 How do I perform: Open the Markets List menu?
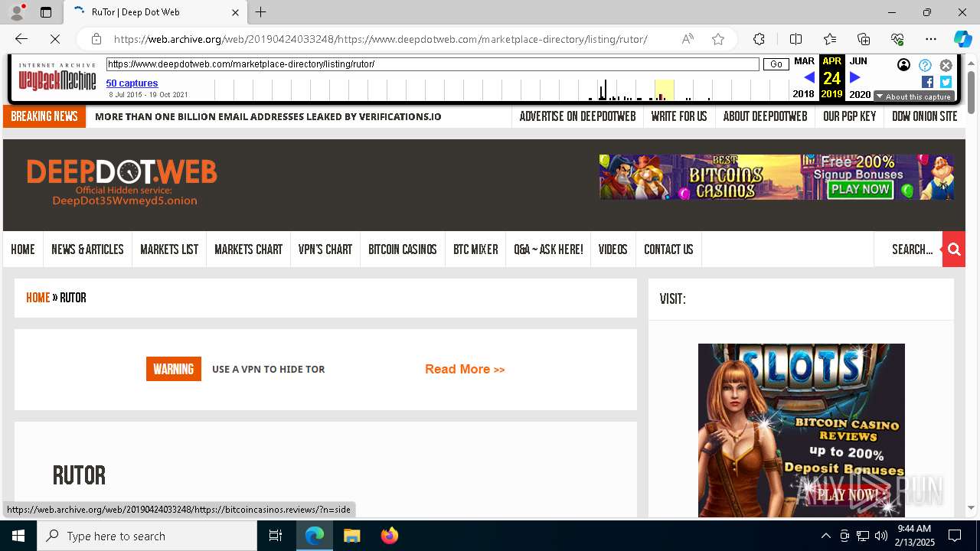coord(169,249)
